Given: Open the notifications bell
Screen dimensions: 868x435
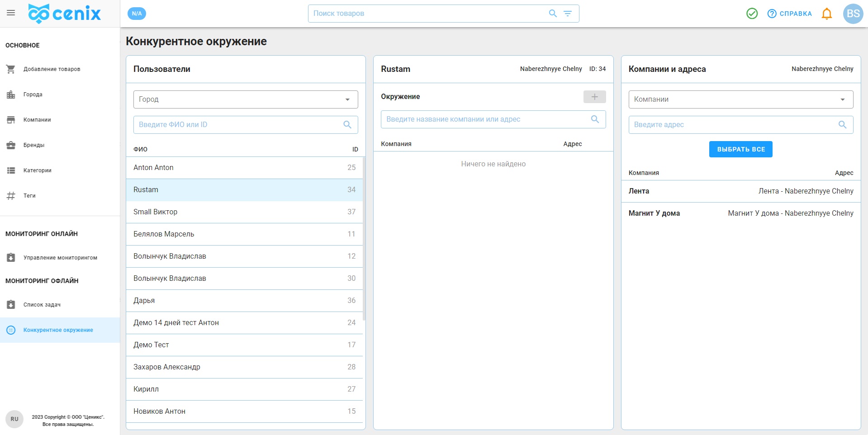Looking at the screenshot, I should (827, 14).
